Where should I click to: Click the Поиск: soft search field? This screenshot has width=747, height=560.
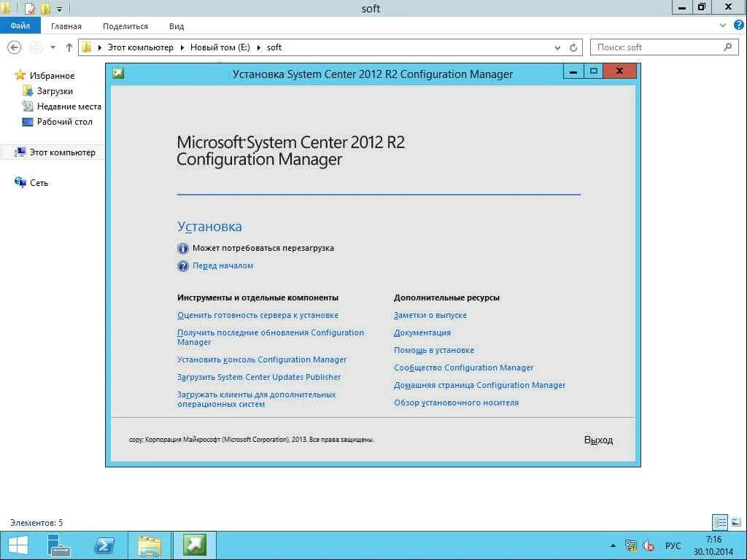pyautogui.click(x=665, y=47)
